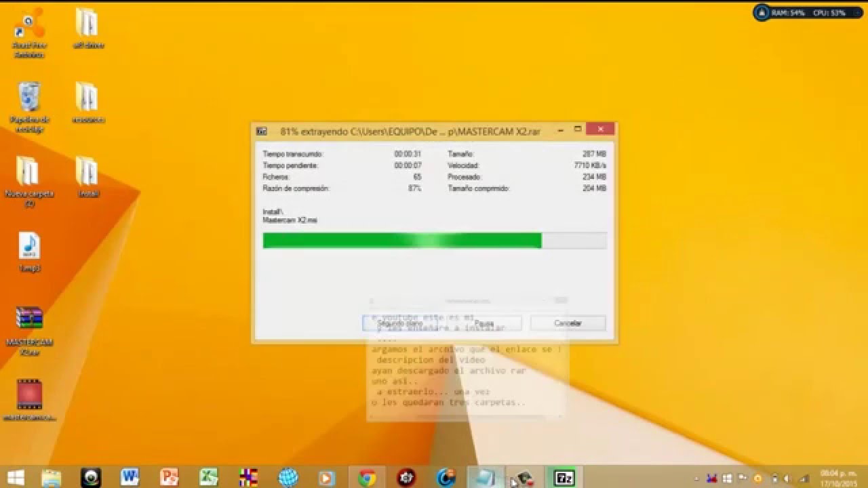868x488 pixels.
Task: Open Microsoft Word from the taskbar
Action: click(130, 477)
